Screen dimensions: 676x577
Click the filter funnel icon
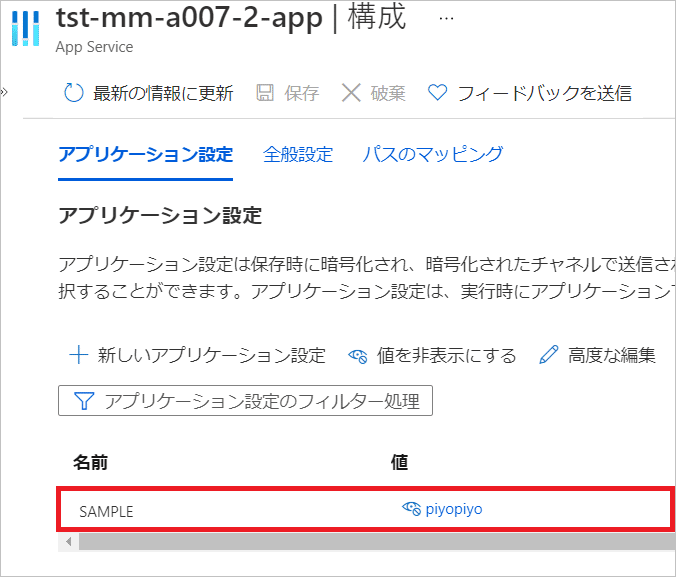tap(84, 401)
